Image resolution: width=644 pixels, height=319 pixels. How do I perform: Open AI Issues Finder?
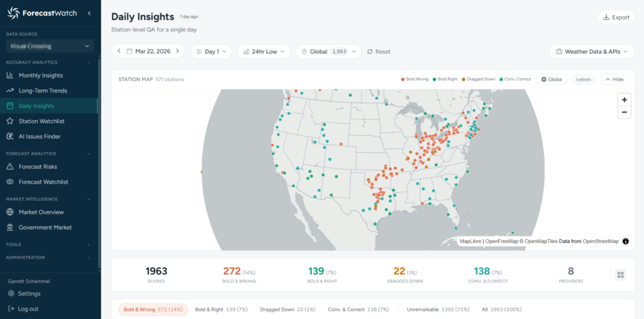(x=40, y=137)
